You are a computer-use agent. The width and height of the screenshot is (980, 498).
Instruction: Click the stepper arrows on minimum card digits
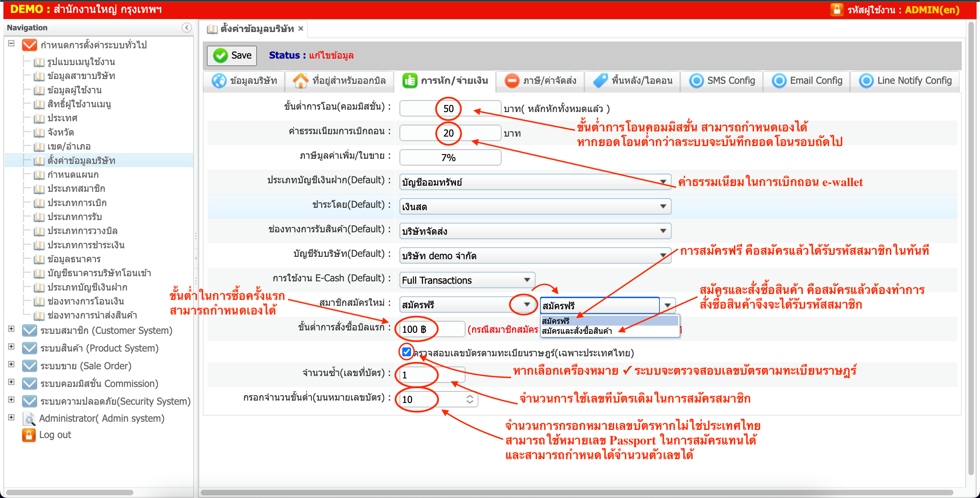pos(470,399)
